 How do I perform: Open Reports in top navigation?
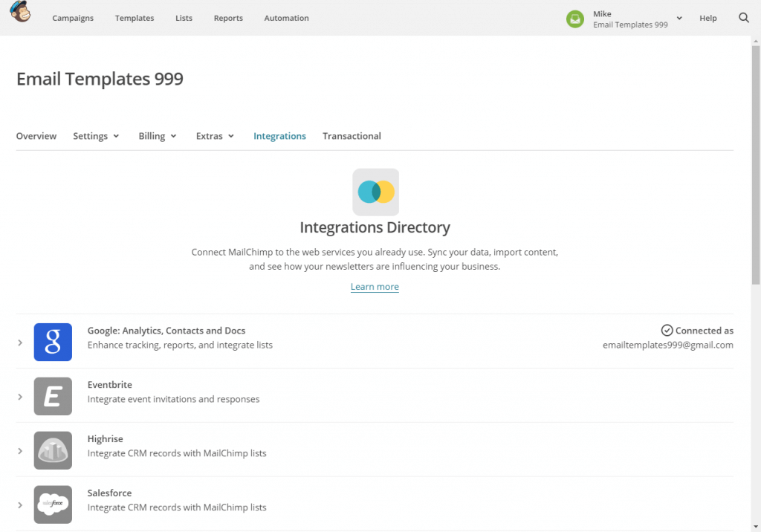(228, 18)
